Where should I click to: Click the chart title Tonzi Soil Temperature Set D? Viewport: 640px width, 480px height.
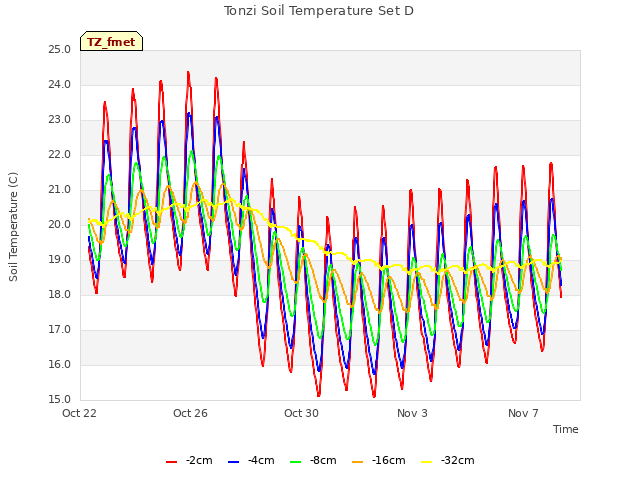click(x=319, y=11)
